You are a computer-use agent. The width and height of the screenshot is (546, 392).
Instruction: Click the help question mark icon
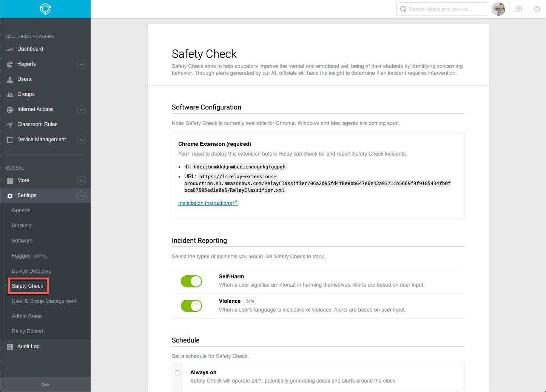[x=537, y=9]
